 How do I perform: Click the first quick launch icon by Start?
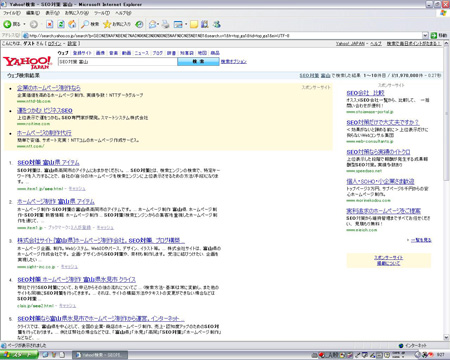pos(45,355)
